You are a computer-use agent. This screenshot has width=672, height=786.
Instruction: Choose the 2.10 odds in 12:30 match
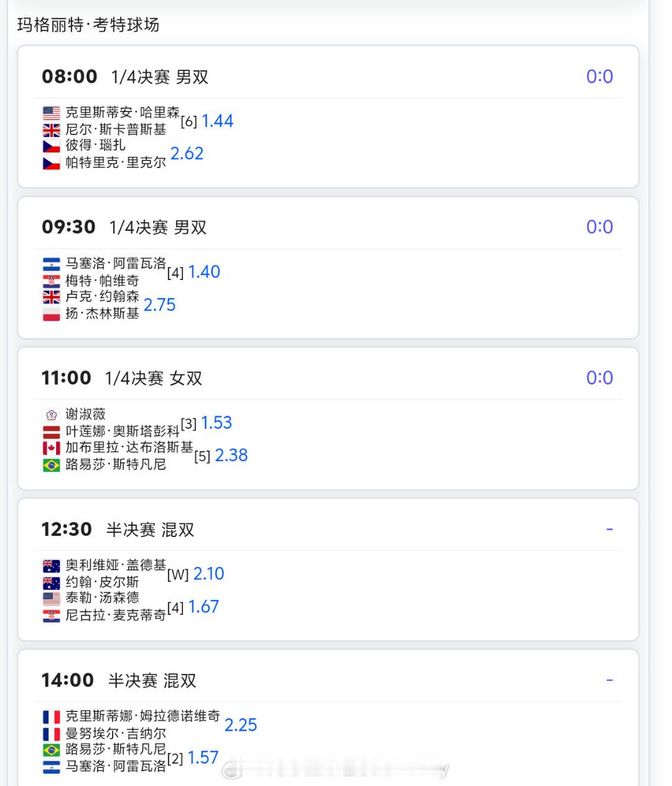pyautogui.click(x=208, y=574)
